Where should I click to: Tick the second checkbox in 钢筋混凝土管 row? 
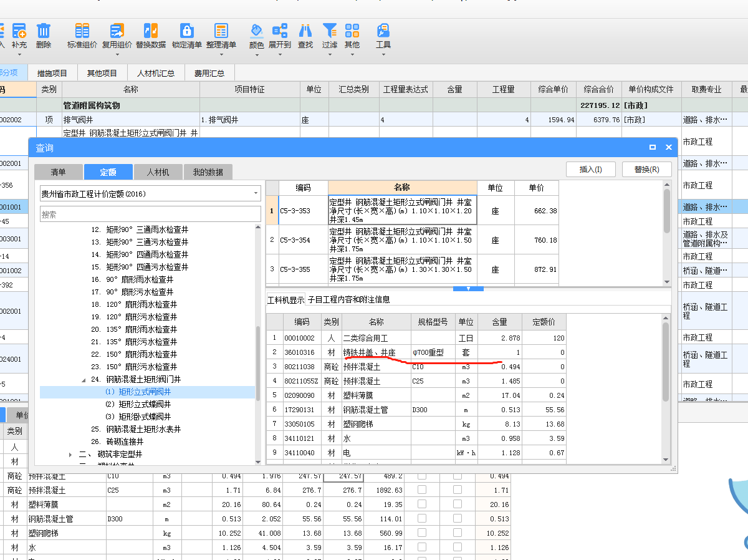coord(458,519)
